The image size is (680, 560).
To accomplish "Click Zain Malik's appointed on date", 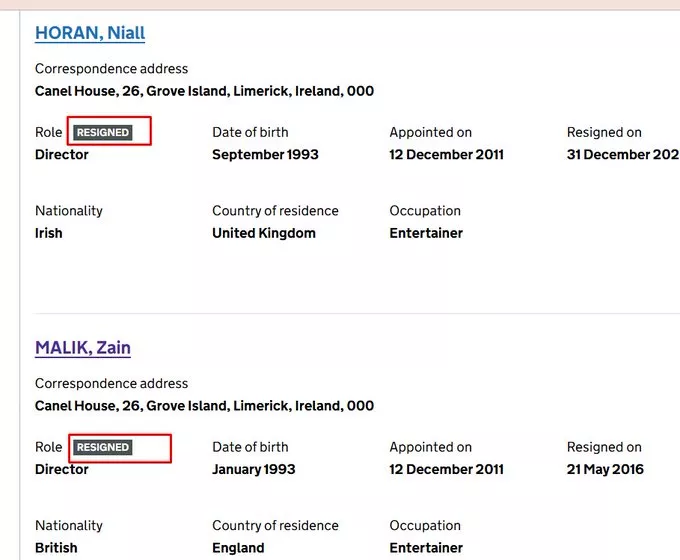I will point(446,470).
